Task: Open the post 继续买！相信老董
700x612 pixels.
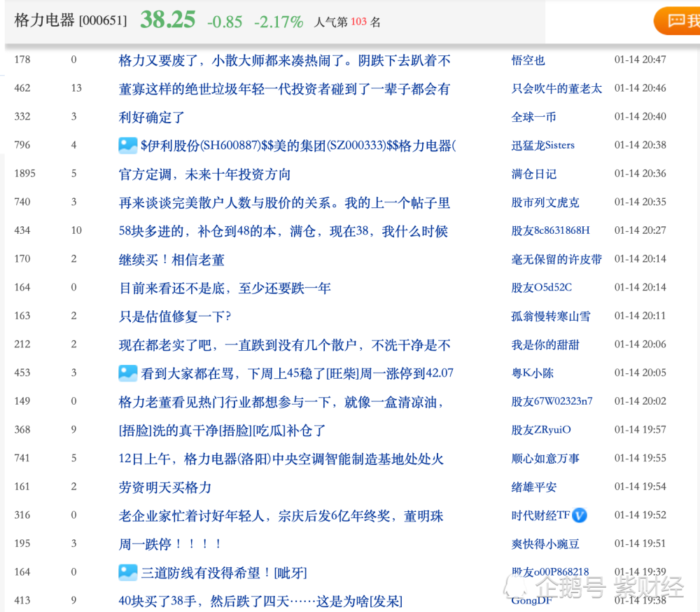Action: 171,260
